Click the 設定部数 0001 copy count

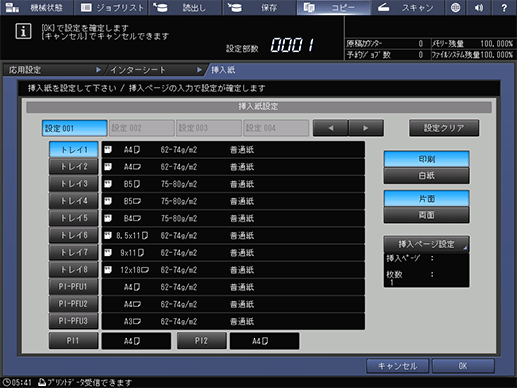pyautogui.click(x=292, y=45)
